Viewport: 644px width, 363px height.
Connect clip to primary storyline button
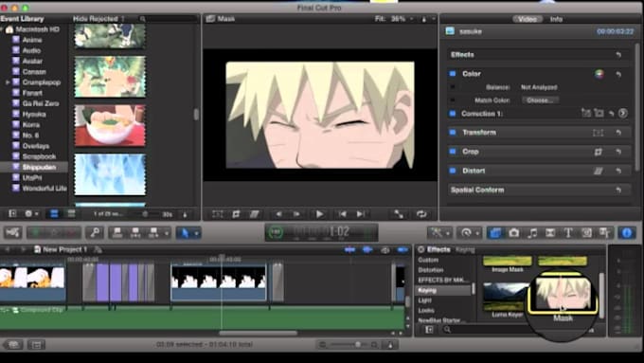tap(117, 233)
